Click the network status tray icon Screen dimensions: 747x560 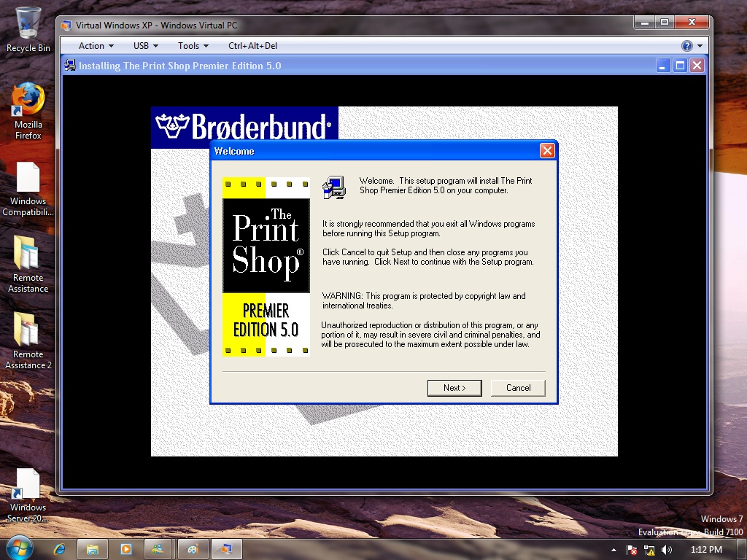(x=649, y=550)
